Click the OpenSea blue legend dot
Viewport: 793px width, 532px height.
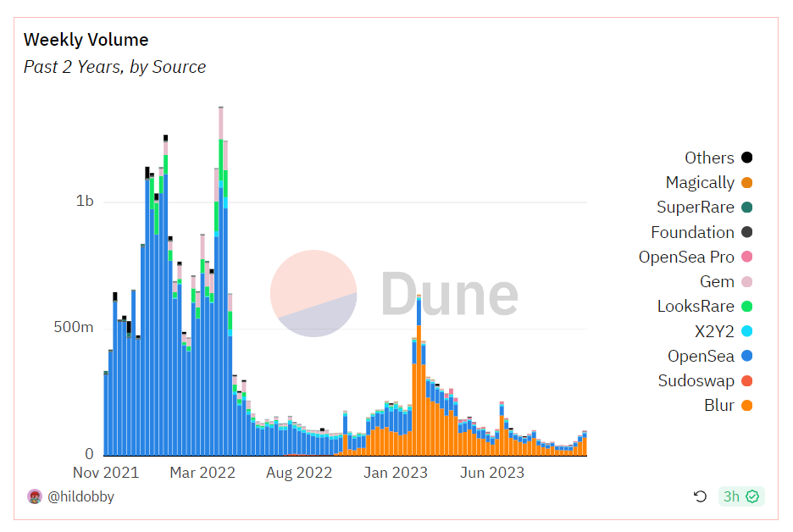point(746,356)
